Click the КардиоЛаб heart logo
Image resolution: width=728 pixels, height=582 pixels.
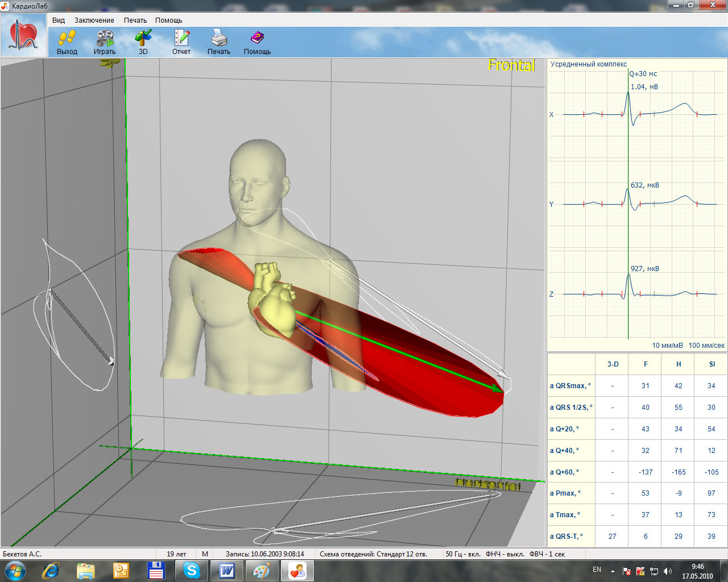[x=24, y=35]
